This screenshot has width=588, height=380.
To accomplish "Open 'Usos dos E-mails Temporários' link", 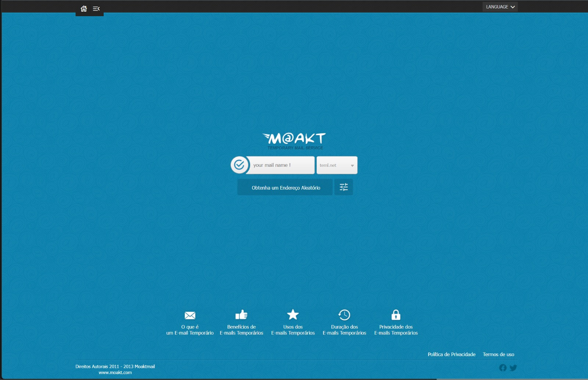I will point(293,330).
